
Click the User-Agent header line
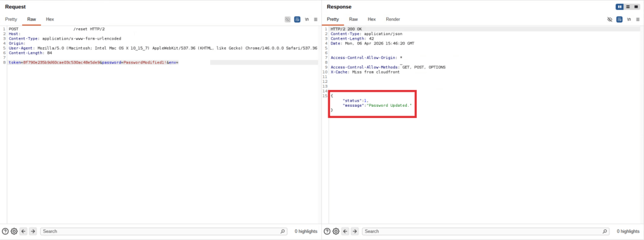pyautogui.click(x=163, y=48)
